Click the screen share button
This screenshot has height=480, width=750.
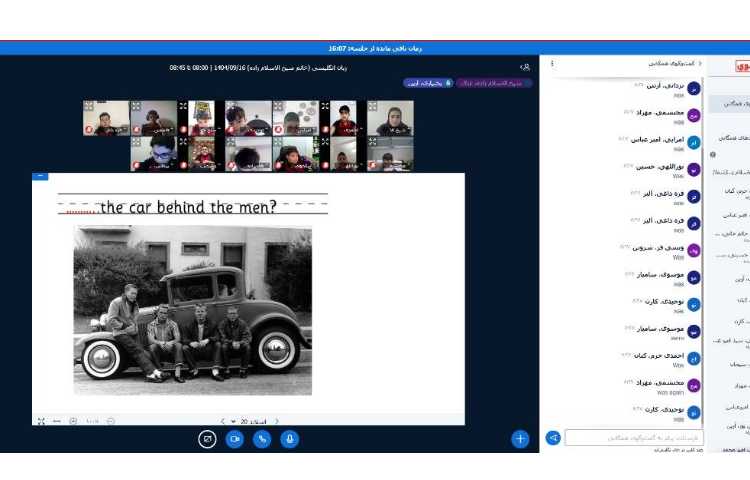pyautogui.click(x=207, y=438)
